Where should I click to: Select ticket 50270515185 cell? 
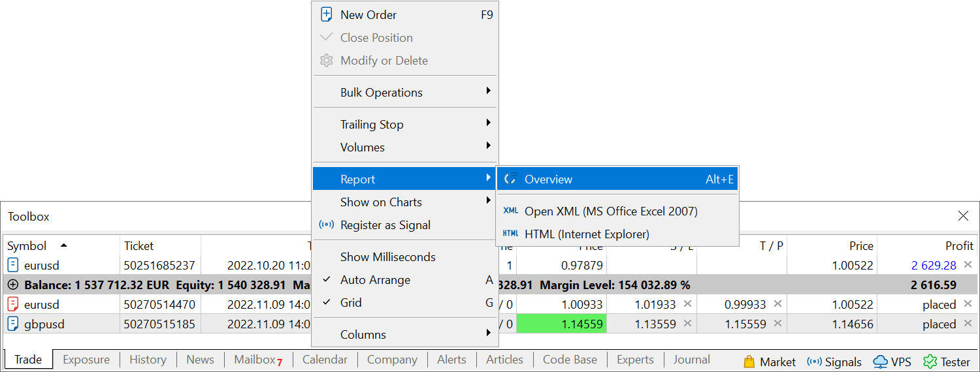coord(160,324)
